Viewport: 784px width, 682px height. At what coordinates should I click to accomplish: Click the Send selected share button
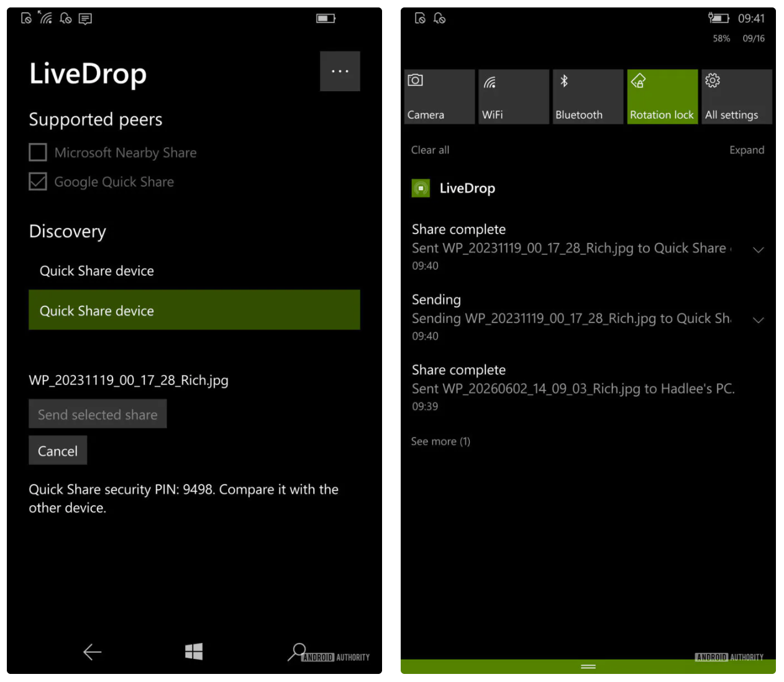click(x=98, y=414)
